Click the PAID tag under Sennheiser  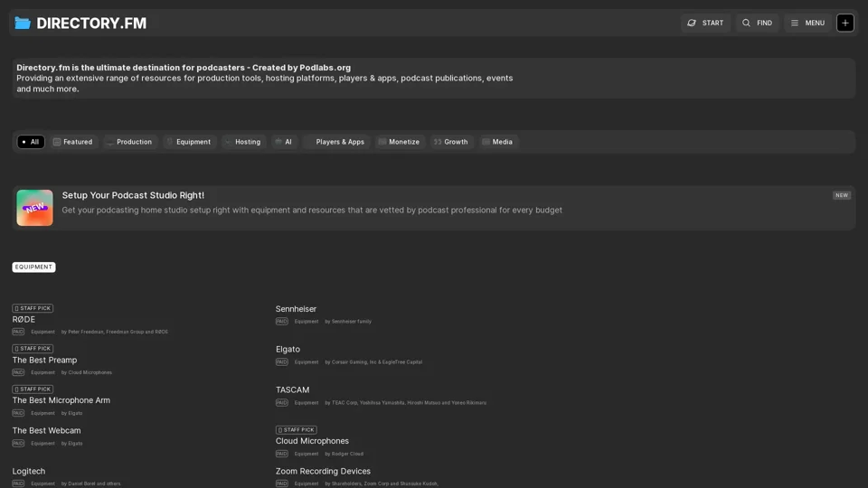pos(282,322)
